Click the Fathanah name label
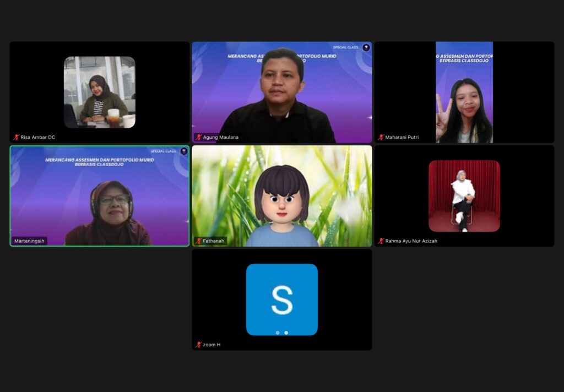The height and width of the screenshot is (392, 564). (214, 241)
